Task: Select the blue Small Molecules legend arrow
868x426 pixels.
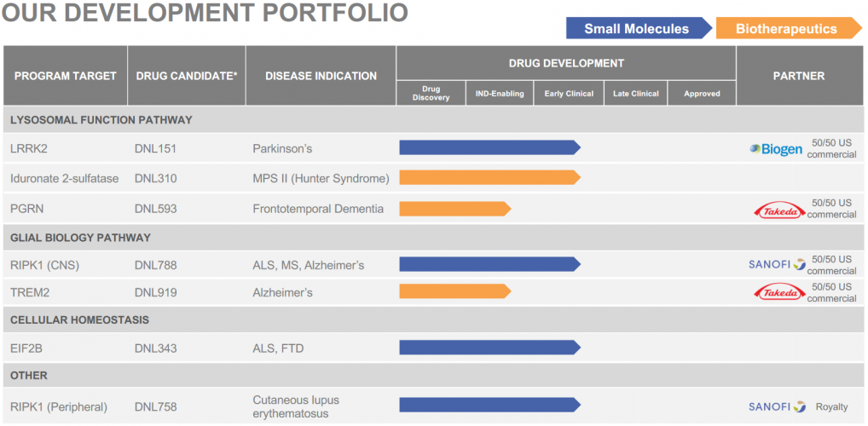Action: [x=638, y=29]
